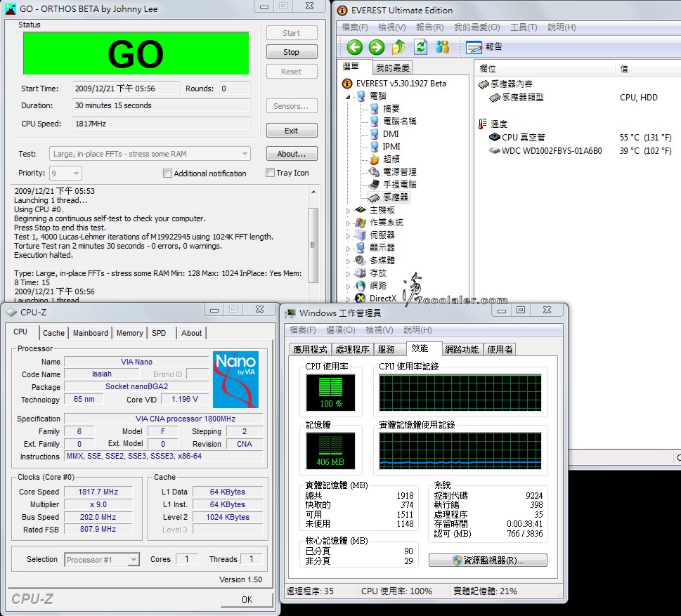681x616 pixels.
Task: Click the 顯示器 display icon in EVEREST tree
Action: click(x=360, y=247)
